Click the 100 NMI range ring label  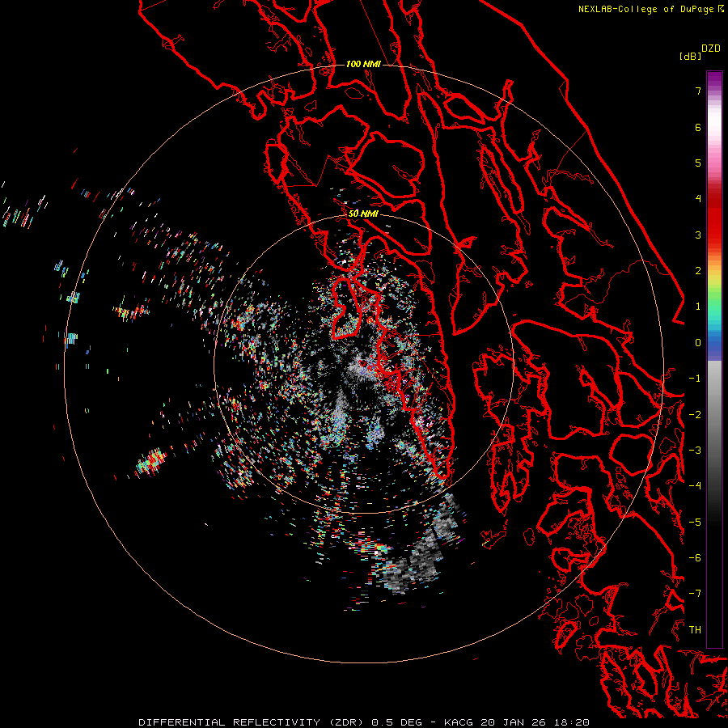click(x=363, y=64)
